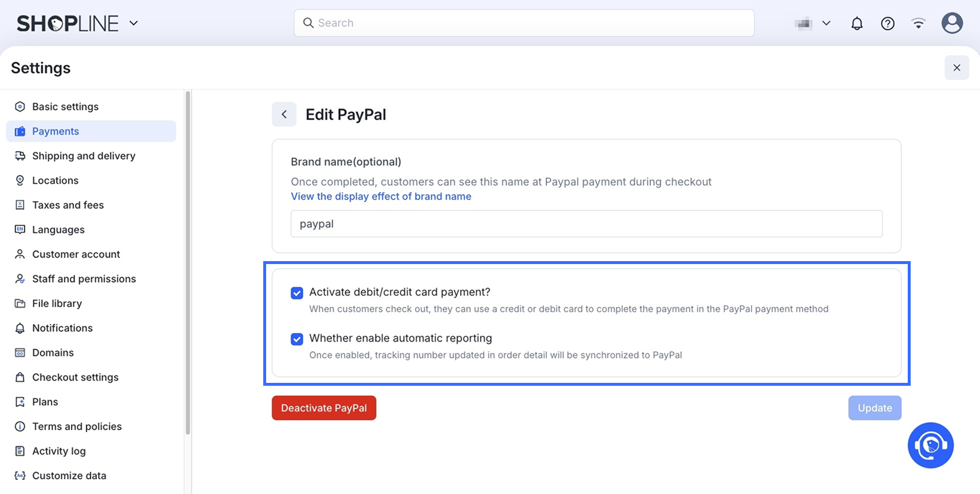Click the notifications bell icon
This screenshot has width=980, height=494.
click(x=857, y=24)
